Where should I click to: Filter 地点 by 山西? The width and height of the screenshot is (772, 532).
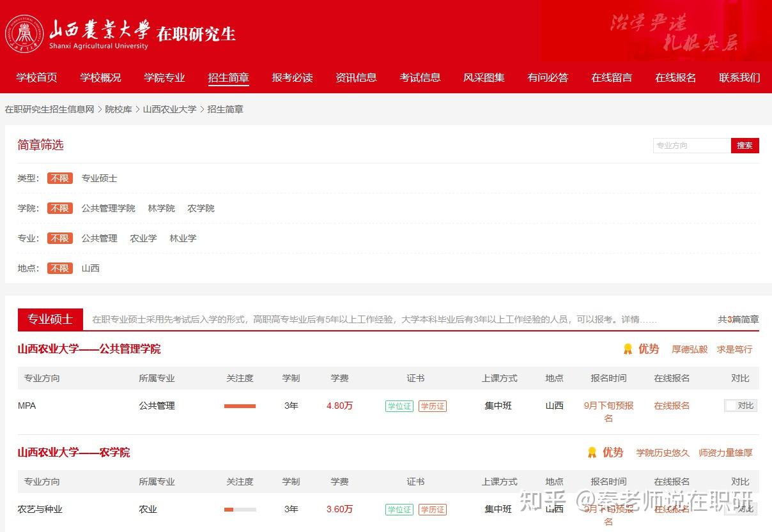click(x=90, y=268)
